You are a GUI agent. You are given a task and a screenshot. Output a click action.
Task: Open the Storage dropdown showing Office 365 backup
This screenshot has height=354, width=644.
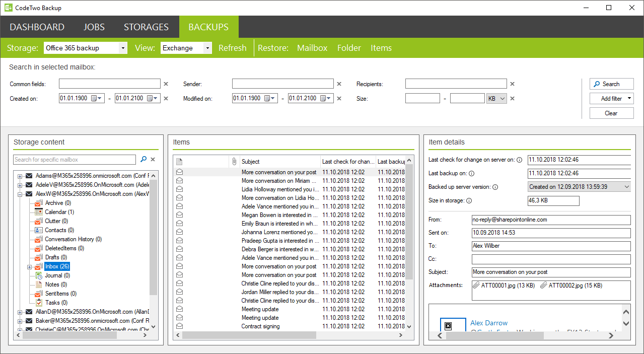click(x=123, y=48)
